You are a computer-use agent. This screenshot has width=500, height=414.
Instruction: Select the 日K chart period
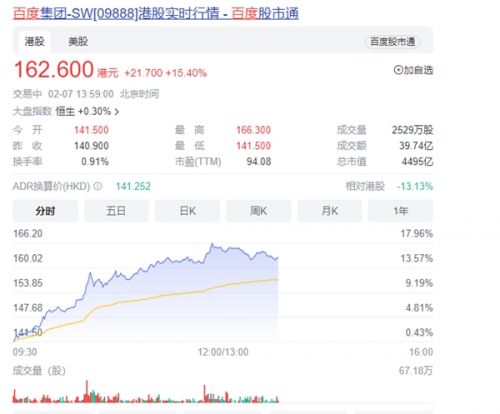(187, 211)
